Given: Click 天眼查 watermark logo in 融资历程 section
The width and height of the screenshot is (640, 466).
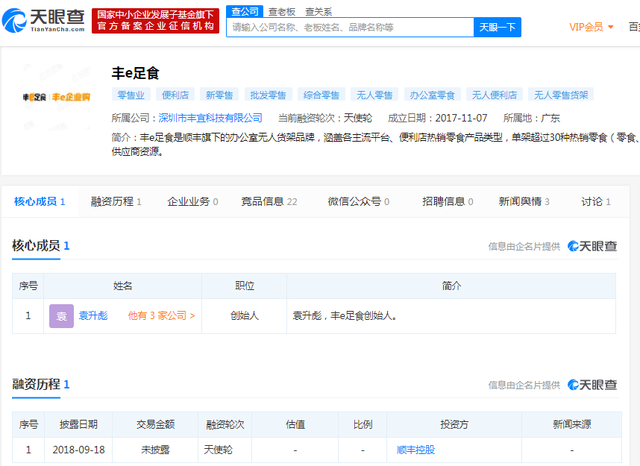Looking at the screenshot, I should coord(592,385).
